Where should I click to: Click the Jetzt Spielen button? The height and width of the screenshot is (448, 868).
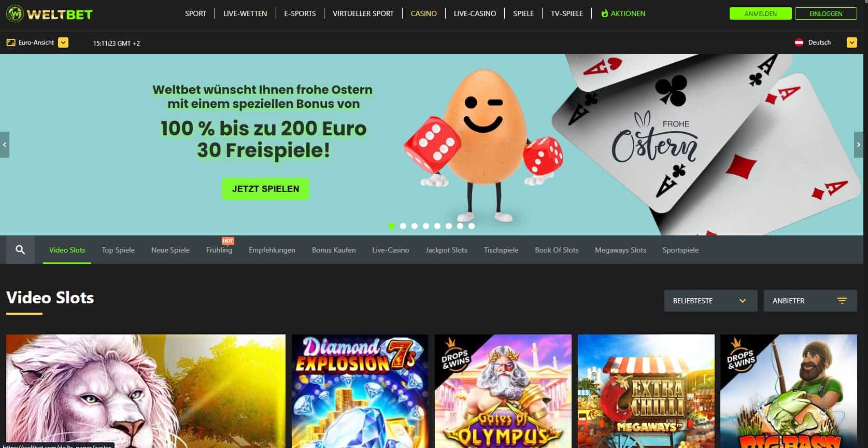[266, 189]
